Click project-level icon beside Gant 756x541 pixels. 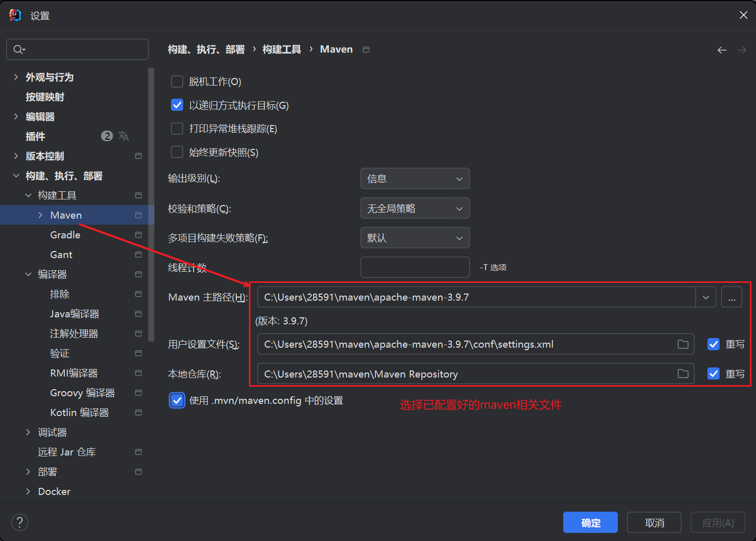click(x=138, y=255)
